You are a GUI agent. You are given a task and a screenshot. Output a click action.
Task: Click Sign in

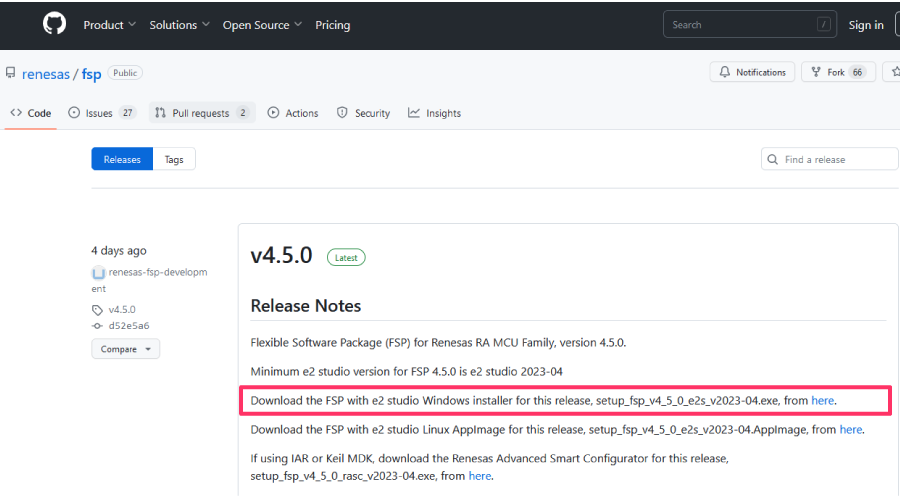[x=866, y=25]
